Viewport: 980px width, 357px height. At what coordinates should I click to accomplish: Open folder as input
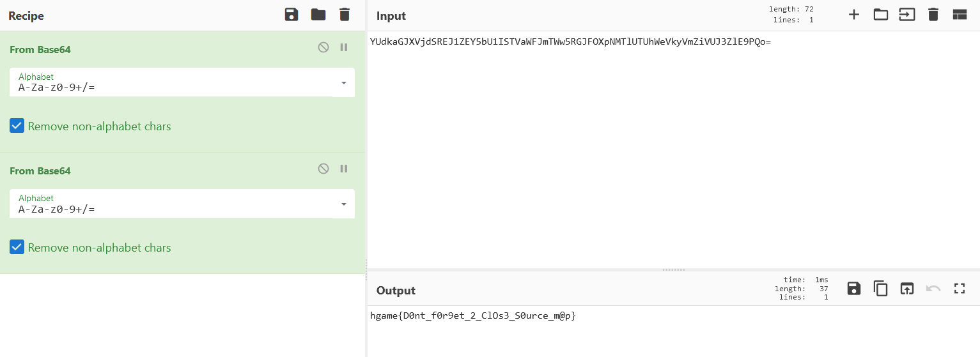tap(881, 15)
